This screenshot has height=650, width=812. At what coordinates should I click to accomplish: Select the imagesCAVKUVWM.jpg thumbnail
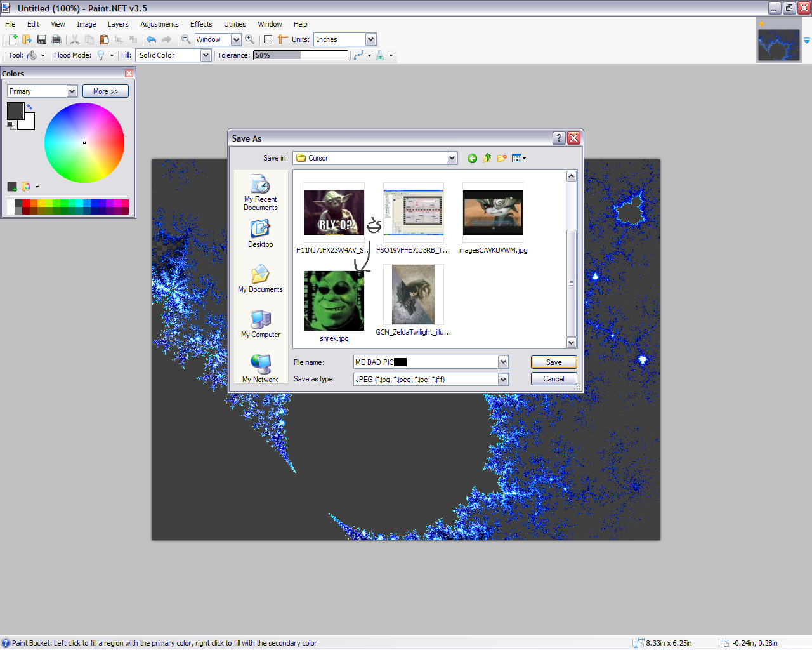493,213
